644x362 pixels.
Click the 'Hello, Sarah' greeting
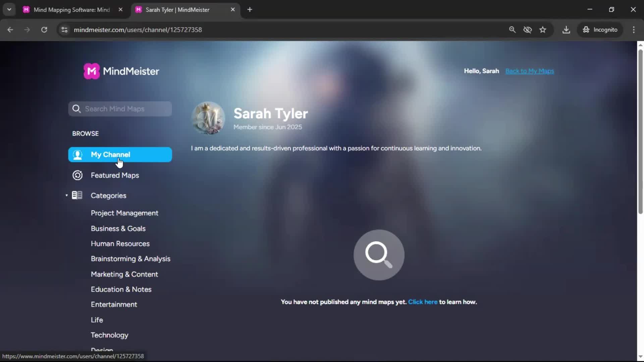(x=481, y=71)
